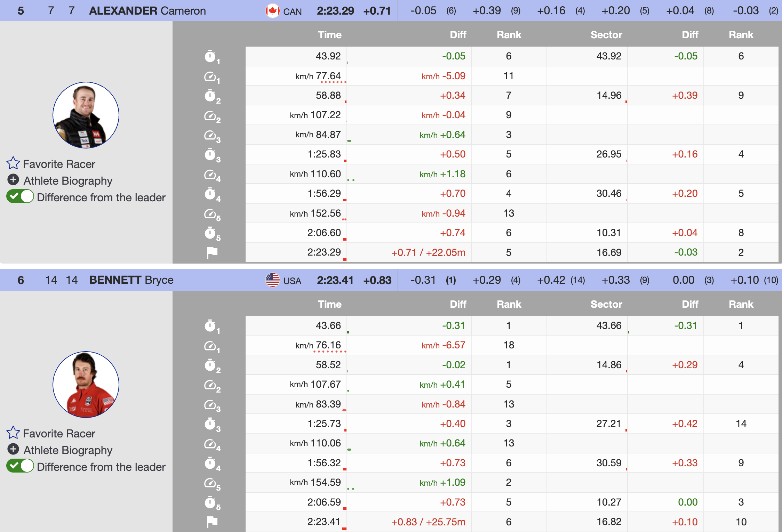Toggle Bennett's difference from the leader switch
The height and width of the screenshot is (532, 782).
click(20, 466)
